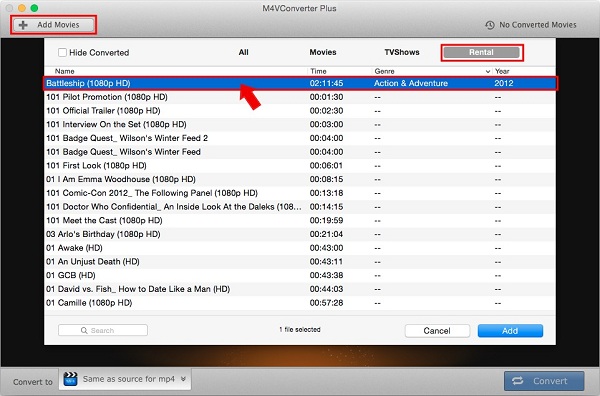Click the magnifier icon in Search

point(84,330)
